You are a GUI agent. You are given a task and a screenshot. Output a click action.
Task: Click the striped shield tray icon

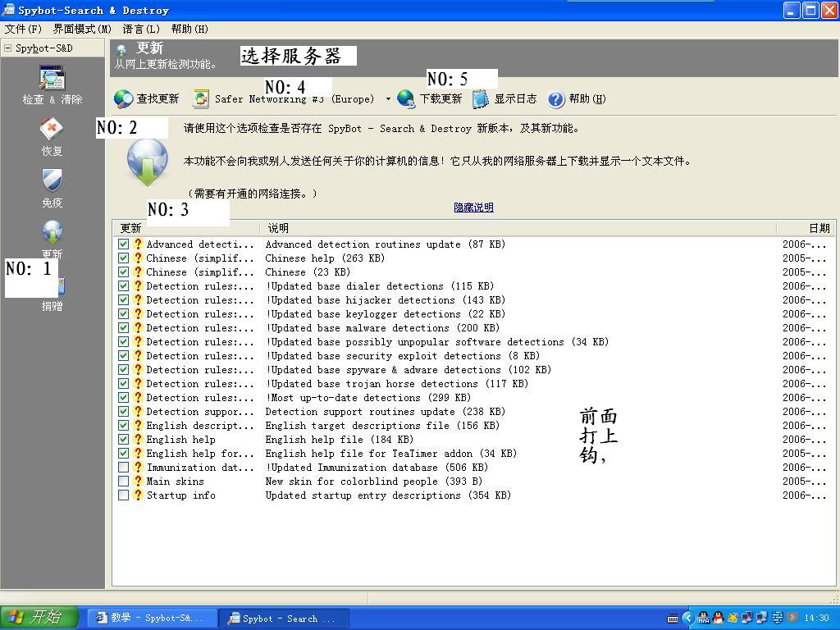(x=778, y=618)
